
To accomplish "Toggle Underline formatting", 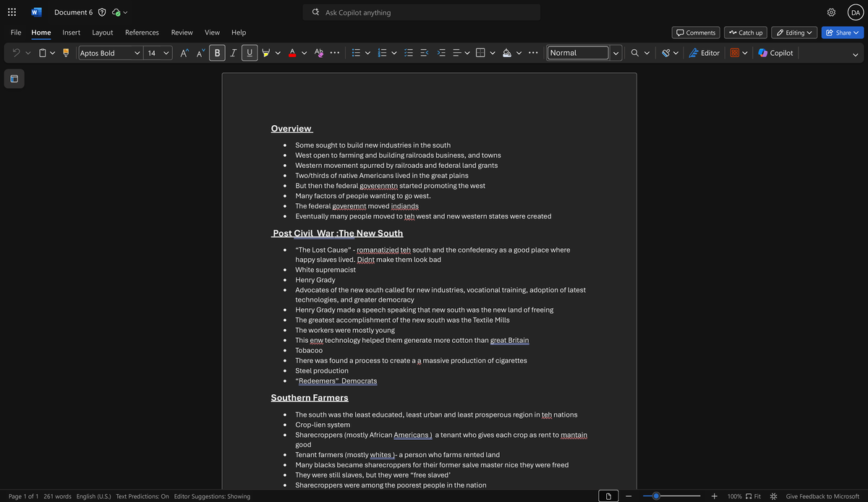I will (250, 53).
